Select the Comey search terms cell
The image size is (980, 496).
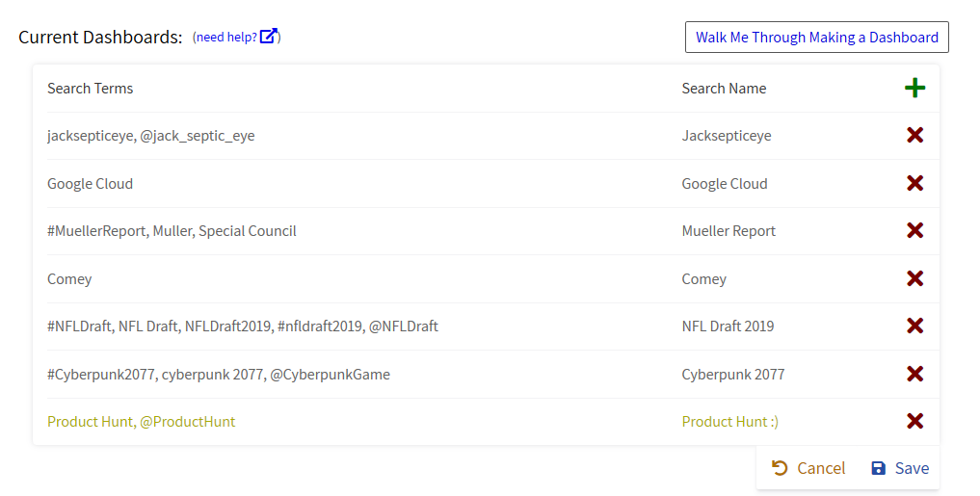69,279
